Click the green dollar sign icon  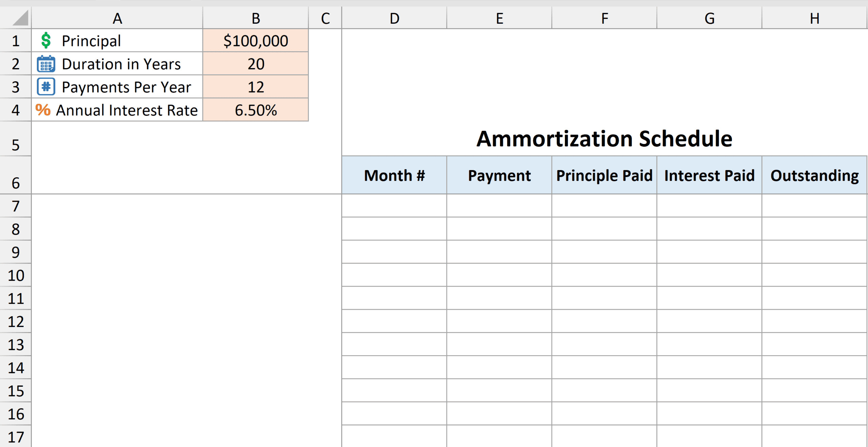(46, 41)
